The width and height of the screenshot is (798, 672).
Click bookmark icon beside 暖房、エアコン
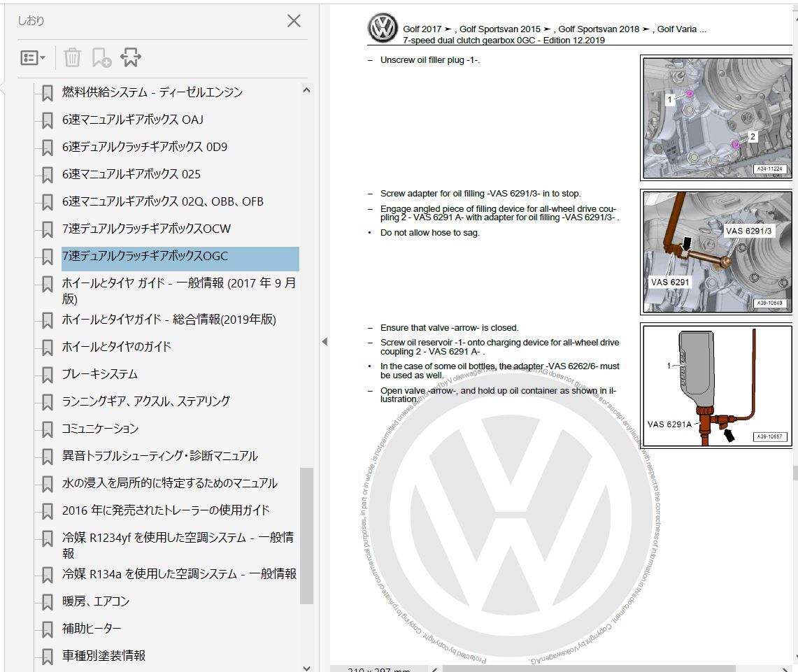(48, 602)
